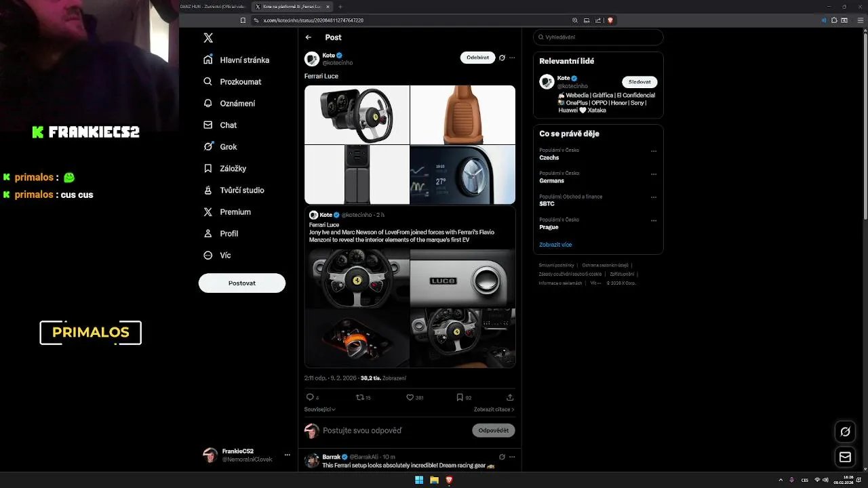Image resolution: width=868 pixels, height=488 pixels.
Task: Open Tvůrčí studio icon
Action: pyautogui.click(x=208, y=190)
